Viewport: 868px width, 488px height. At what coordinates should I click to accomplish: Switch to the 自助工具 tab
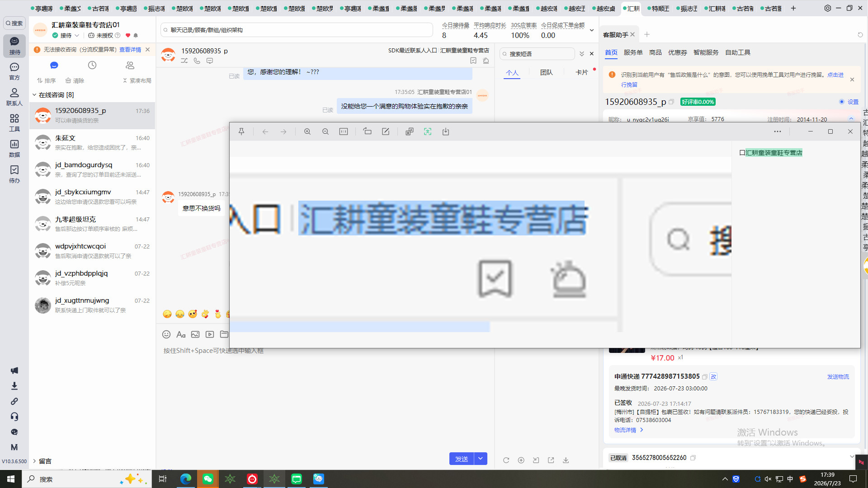click(x=738, y=52)
